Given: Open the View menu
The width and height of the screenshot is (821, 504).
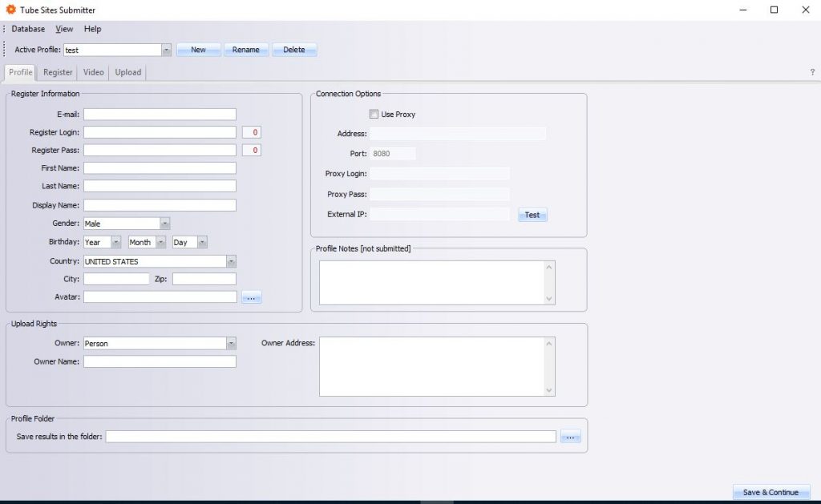Looking at the screenshot, I should coord(64,29).
